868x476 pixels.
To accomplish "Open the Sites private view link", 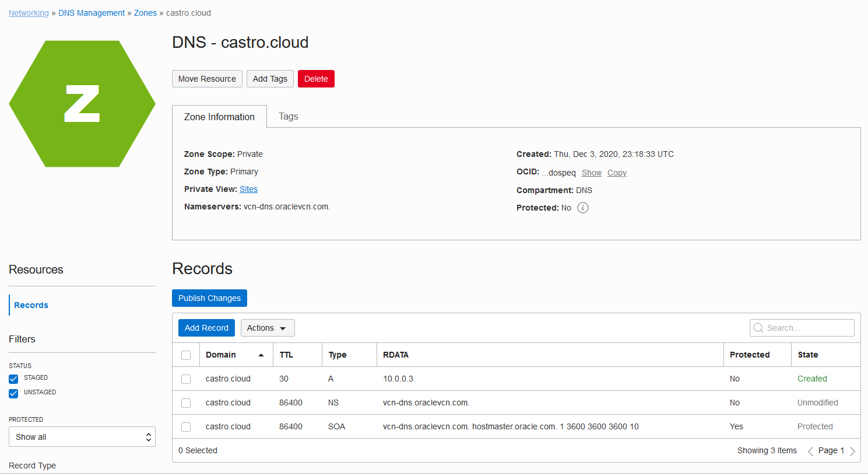I will (x=248, y=189).
